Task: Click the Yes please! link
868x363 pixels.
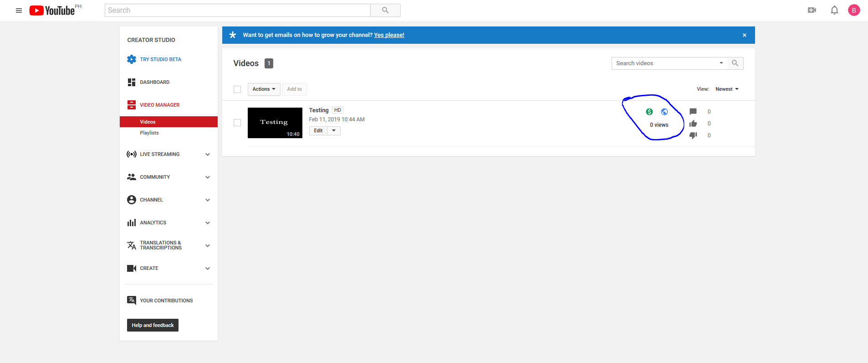Action: (x=389, y=35)
